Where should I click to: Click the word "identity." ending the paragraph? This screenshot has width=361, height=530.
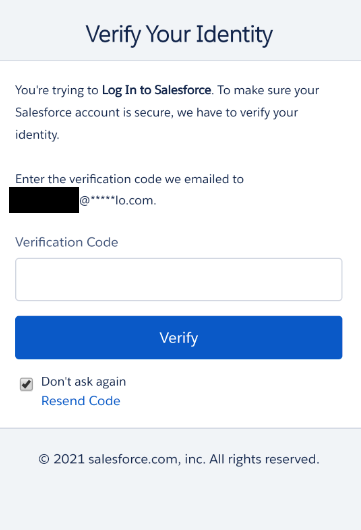(37, 135)
